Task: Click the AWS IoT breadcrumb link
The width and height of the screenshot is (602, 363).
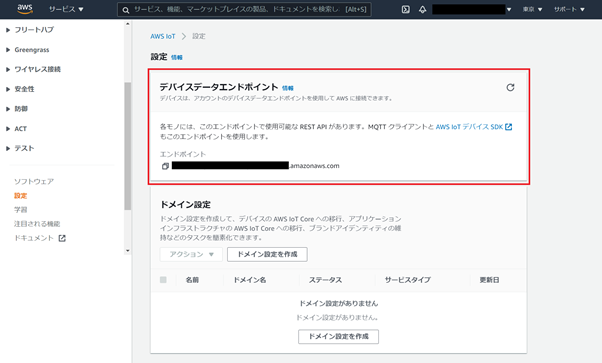Action: 163,36
